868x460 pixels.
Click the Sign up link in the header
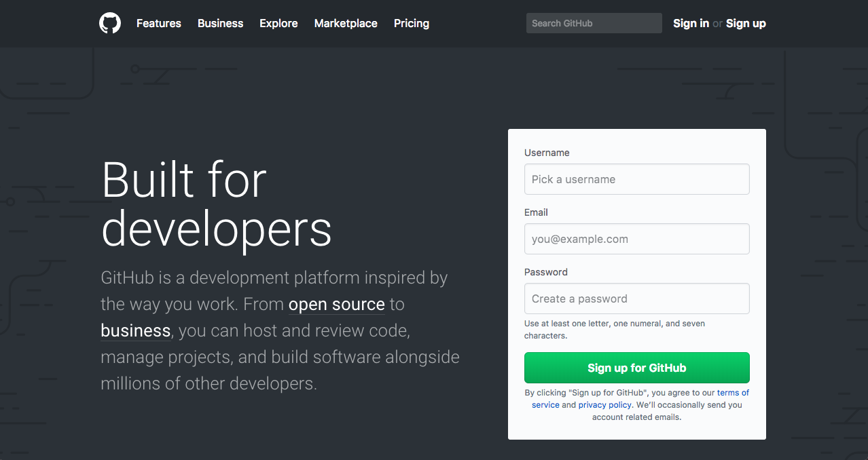click(x=746, y=23)
